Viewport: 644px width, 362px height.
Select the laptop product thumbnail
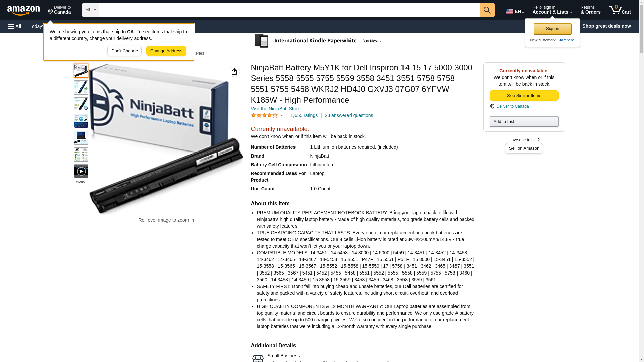tap(81, 138)
